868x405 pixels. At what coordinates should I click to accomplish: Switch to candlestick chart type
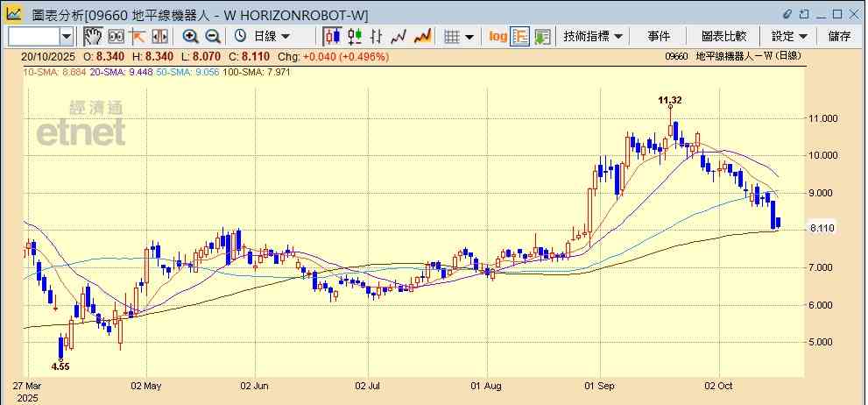point(333,36)
